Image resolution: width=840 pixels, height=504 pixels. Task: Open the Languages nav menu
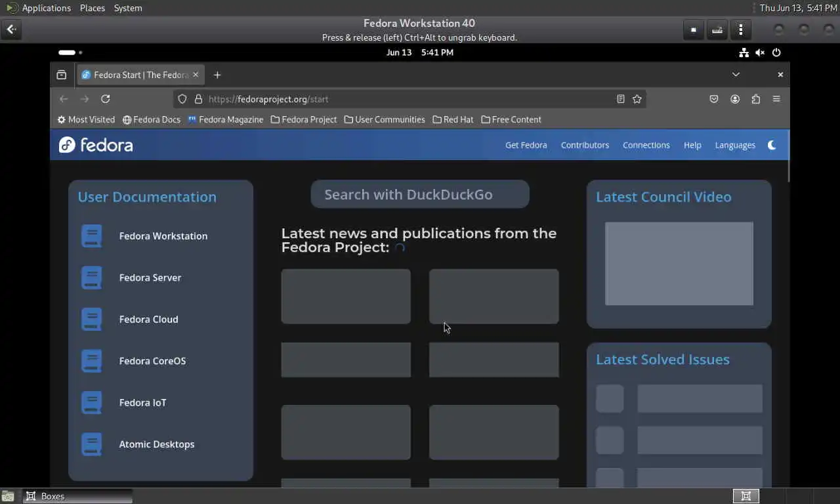735,145
